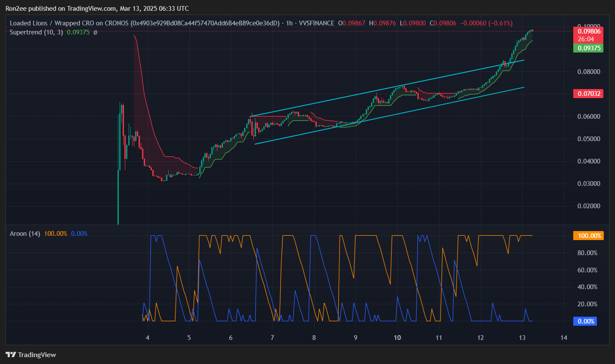Select the orange 100.00% Aroon axis tag
The image size is (615, 364).
point(589,236)
